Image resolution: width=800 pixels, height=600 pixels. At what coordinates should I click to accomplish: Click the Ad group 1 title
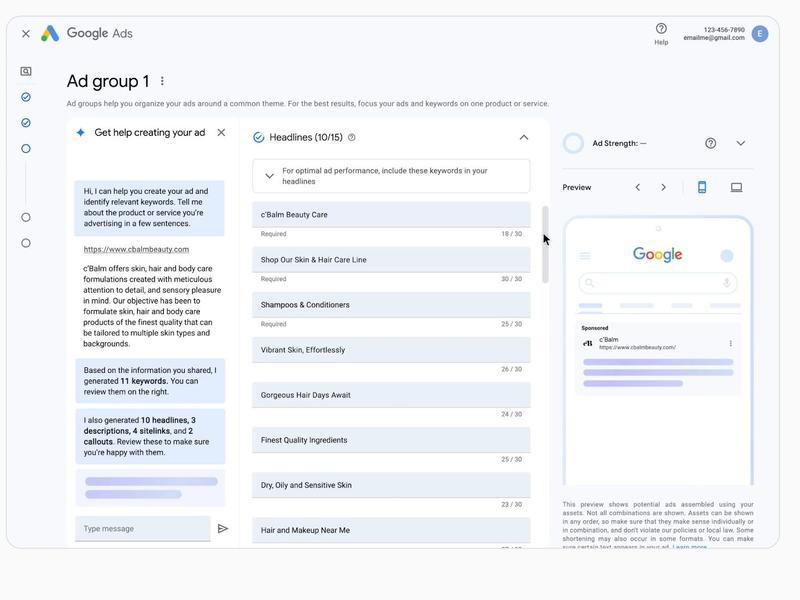[x=108, y=81]
